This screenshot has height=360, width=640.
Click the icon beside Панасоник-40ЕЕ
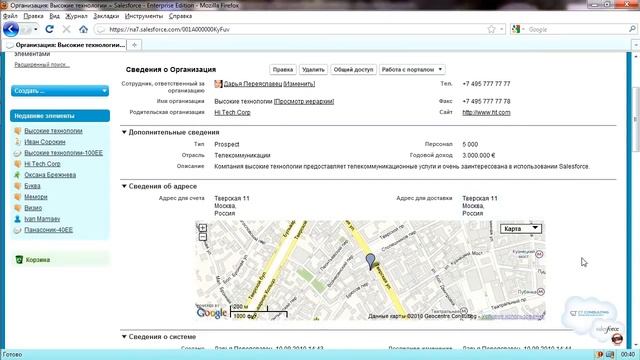tap(17, 230)
